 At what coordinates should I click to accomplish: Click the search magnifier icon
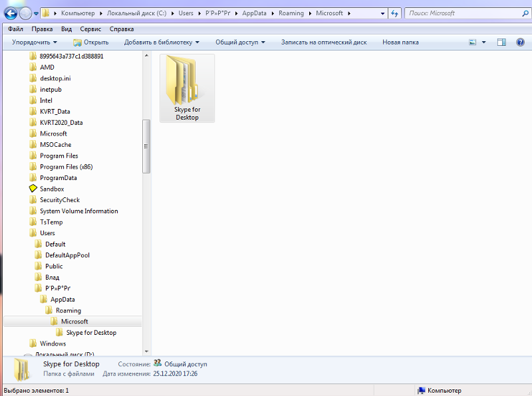525,13
